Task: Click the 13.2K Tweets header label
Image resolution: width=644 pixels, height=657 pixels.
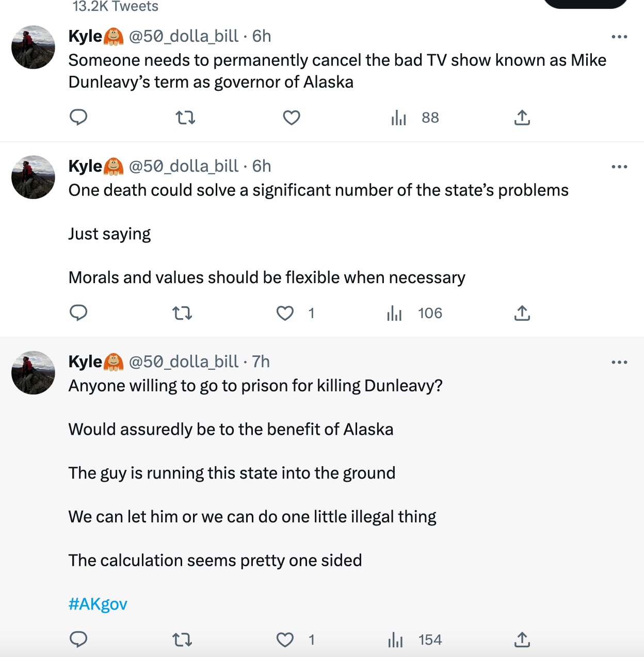Action: coord(115,6)
